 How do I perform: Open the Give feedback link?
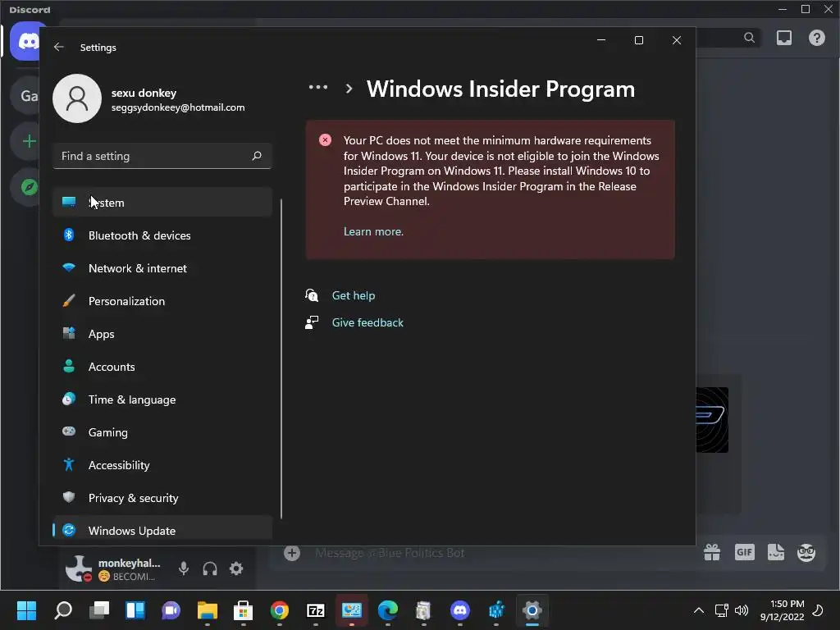tap(367, 322)
